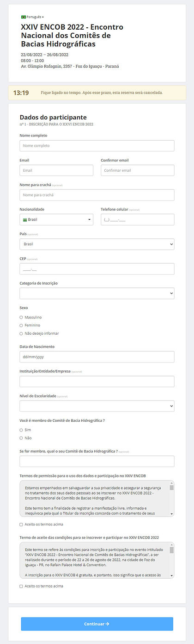Click the Brazil flag icon in Nacionalidade
Screen dimensions: 194x644
click(25, 219)
